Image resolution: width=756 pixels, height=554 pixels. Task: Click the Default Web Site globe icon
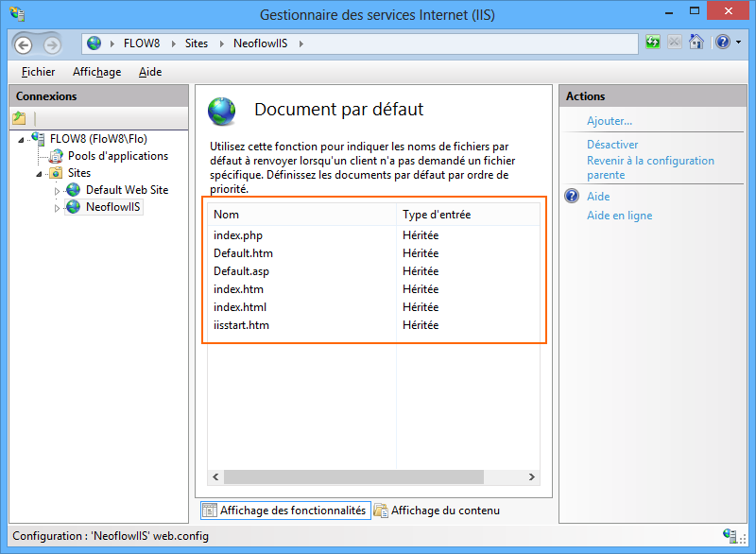(74, 190)
